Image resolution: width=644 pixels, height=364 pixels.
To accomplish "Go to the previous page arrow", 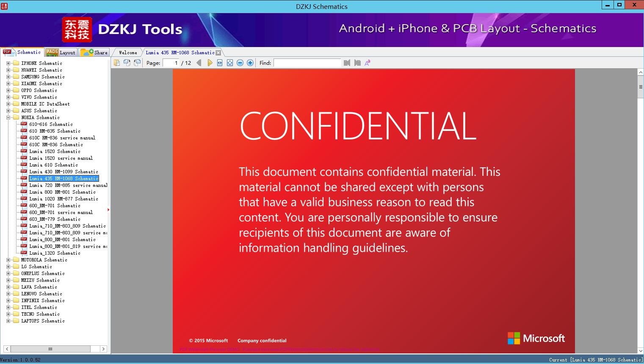I will 199,63.
